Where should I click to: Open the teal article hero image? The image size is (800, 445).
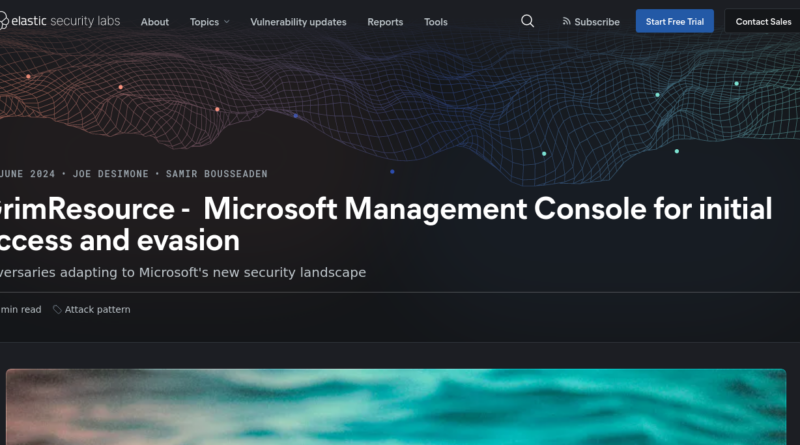[x=396, y=407]
